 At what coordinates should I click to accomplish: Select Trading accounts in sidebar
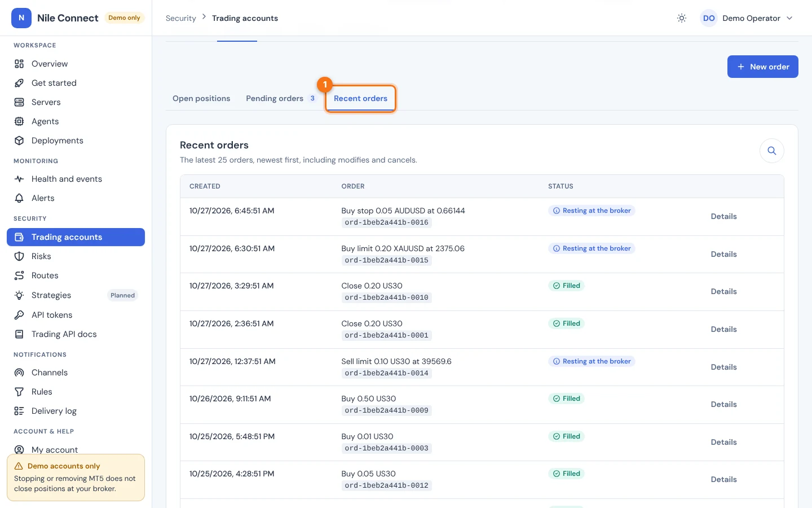click(76, 237)
